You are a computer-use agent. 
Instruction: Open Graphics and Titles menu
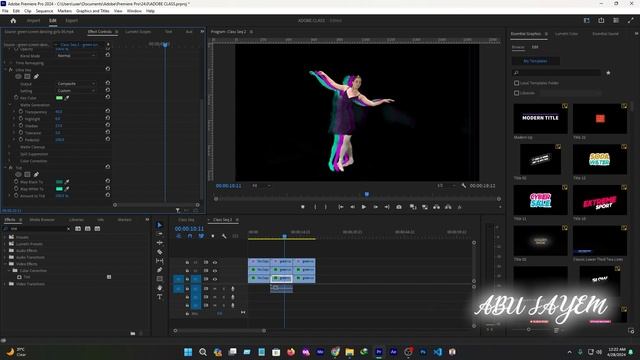pos(93,11)
